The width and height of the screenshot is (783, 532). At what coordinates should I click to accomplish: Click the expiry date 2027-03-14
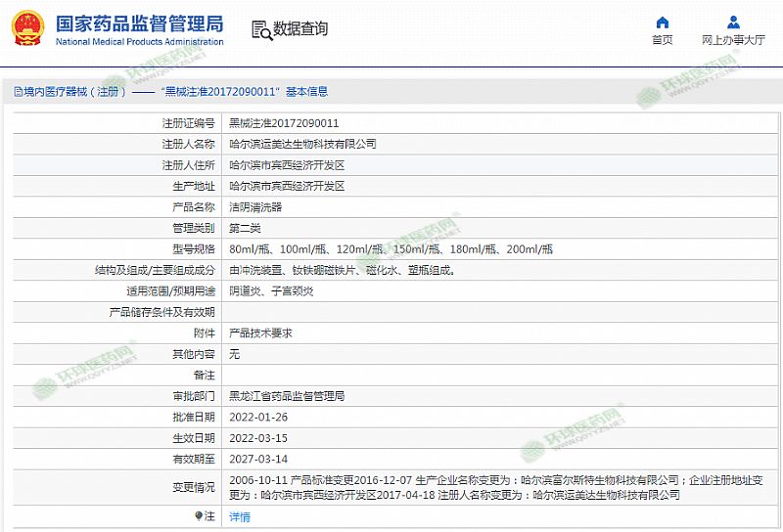258,460
